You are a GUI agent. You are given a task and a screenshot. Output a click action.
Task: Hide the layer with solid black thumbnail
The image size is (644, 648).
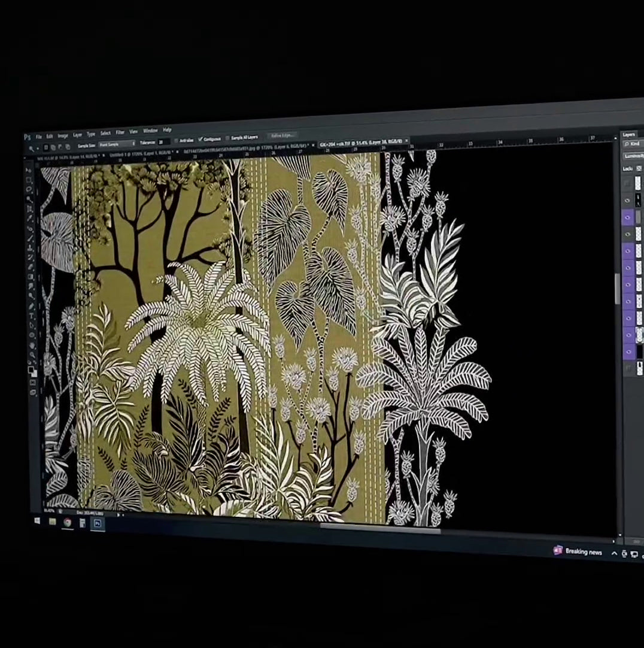click(628, 352)
